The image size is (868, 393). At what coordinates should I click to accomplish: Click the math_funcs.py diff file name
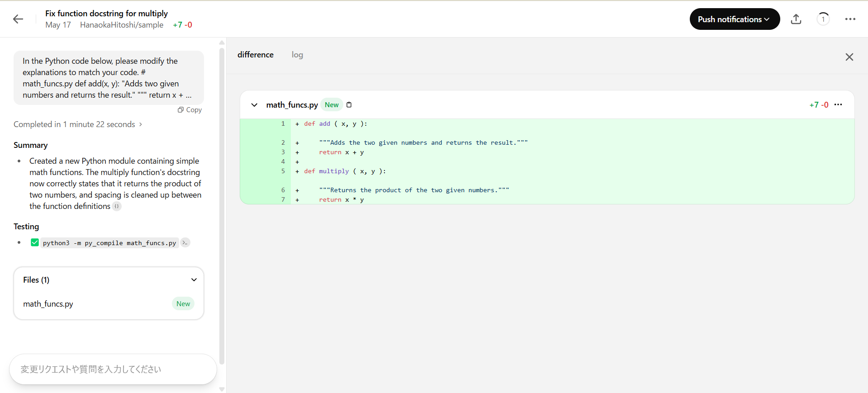(x=292, y=105)
